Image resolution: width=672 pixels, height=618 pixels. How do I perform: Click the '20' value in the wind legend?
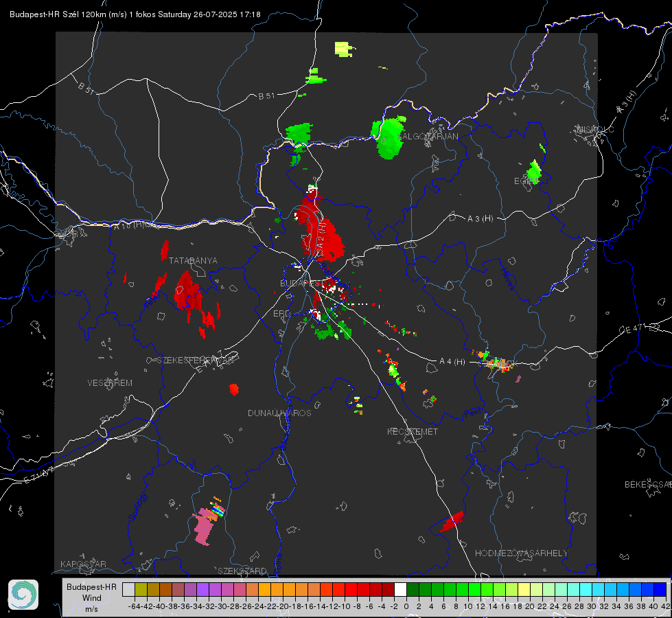[530, 606]
